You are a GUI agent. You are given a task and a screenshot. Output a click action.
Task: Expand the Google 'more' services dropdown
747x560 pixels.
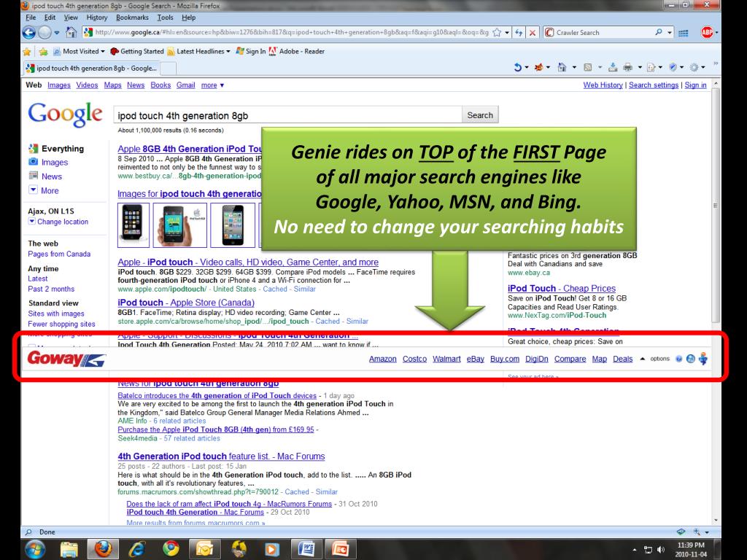(212, 85)
